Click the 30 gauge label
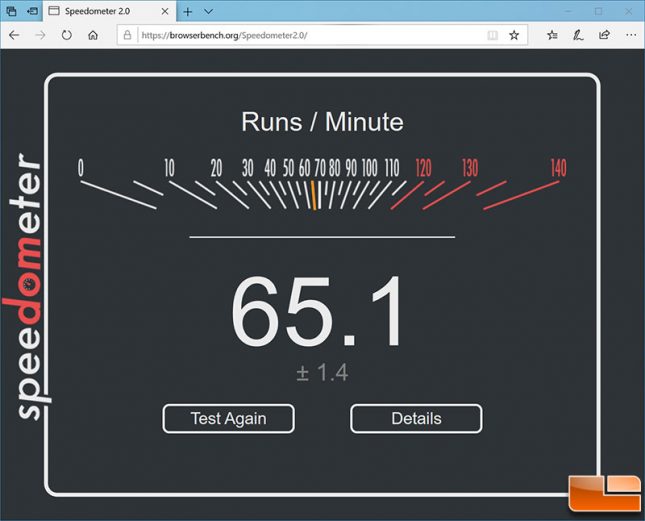The height and width of the screenshot is (521, 645). click(248, 168)
